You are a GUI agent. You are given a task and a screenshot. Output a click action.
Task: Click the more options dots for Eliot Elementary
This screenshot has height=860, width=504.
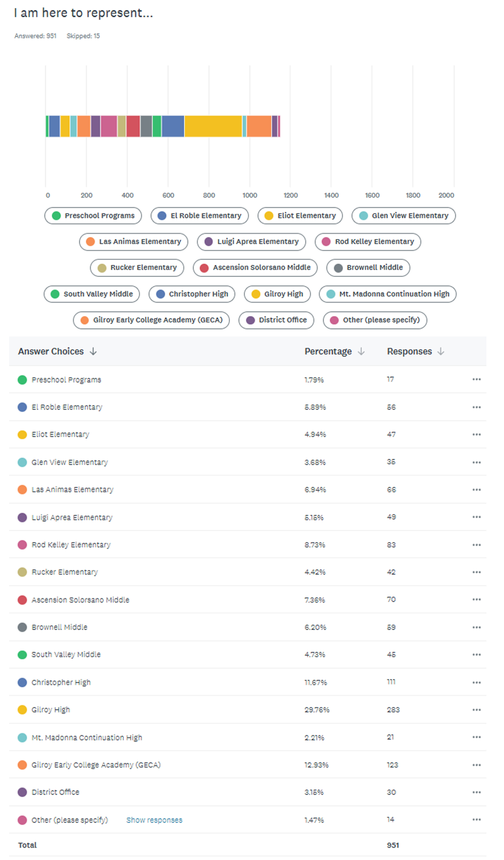pyautogui.click(x=476, y=434)
